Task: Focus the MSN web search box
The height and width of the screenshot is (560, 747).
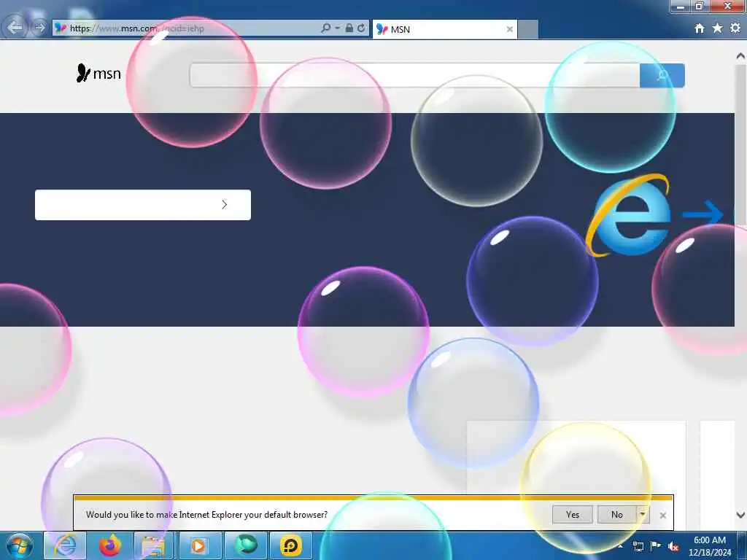Action: 414,75
